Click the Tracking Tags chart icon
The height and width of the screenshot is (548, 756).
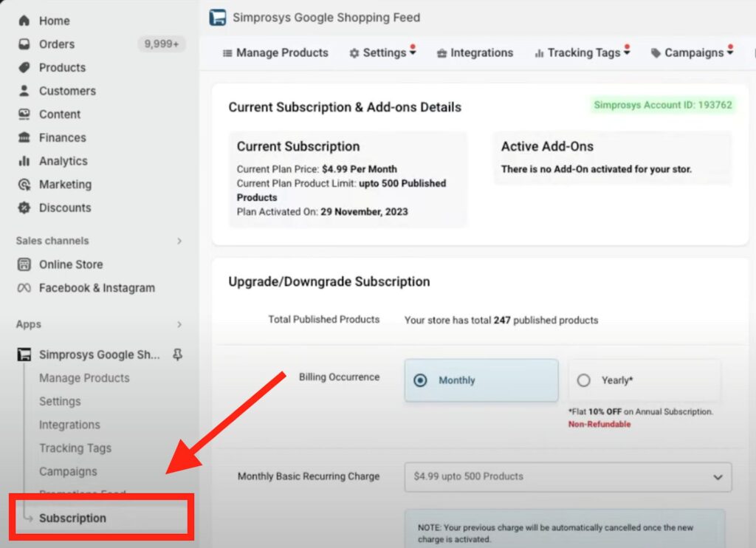click(539, 53)
